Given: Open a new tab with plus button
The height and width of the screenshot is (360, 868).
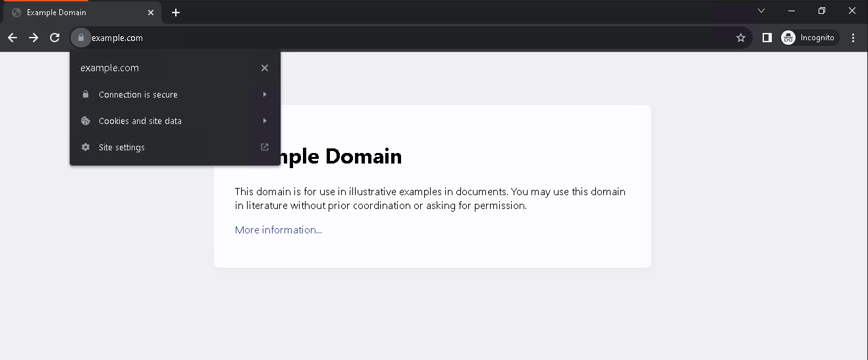Looking at the screenshot, I should 176,13.
